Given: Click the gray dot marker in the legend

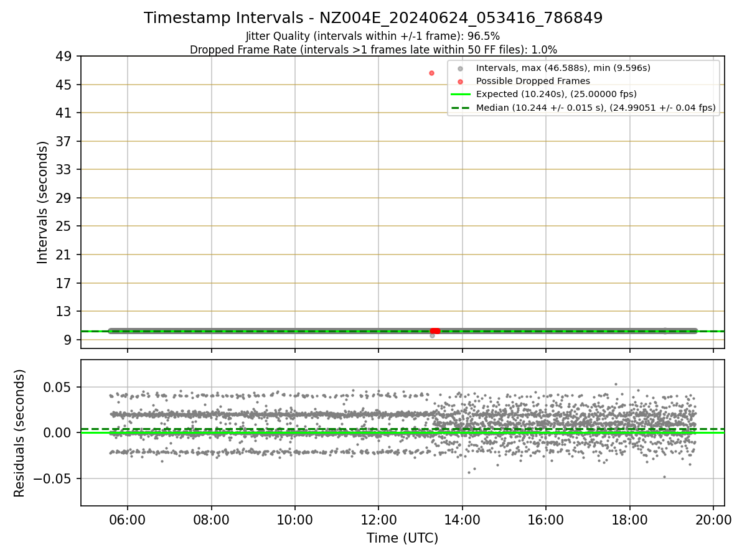Looking at the screenshot, I should pyautogui.click(x=460, y=68).
